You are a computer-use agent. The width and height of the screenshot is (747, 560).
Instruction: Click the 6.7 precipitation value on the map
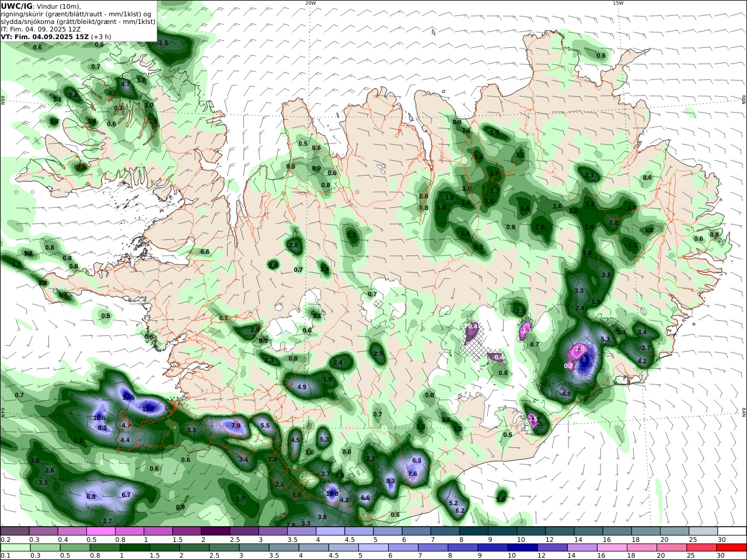tap(126, 495)
